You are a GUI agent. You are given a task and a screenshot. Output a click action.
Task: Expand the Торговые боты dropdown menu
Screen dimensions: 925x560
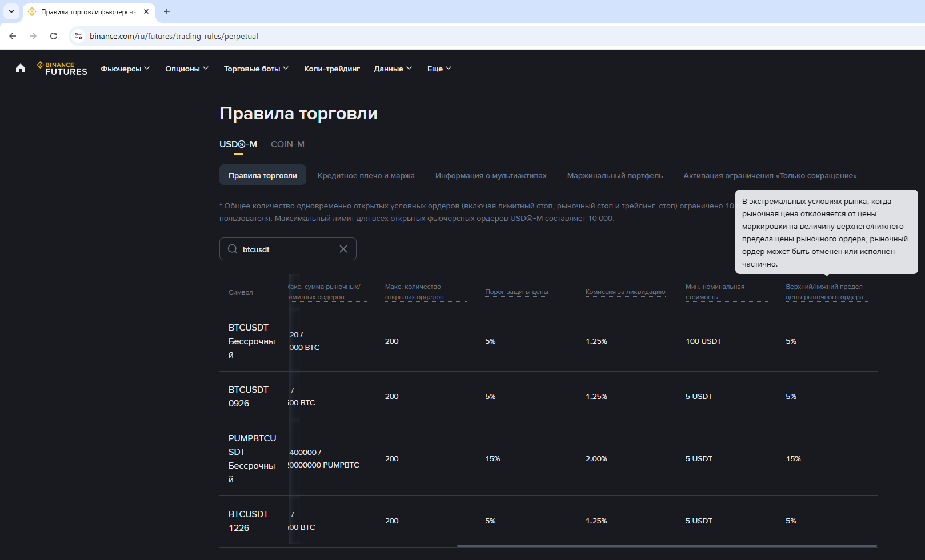coord(256,69)
